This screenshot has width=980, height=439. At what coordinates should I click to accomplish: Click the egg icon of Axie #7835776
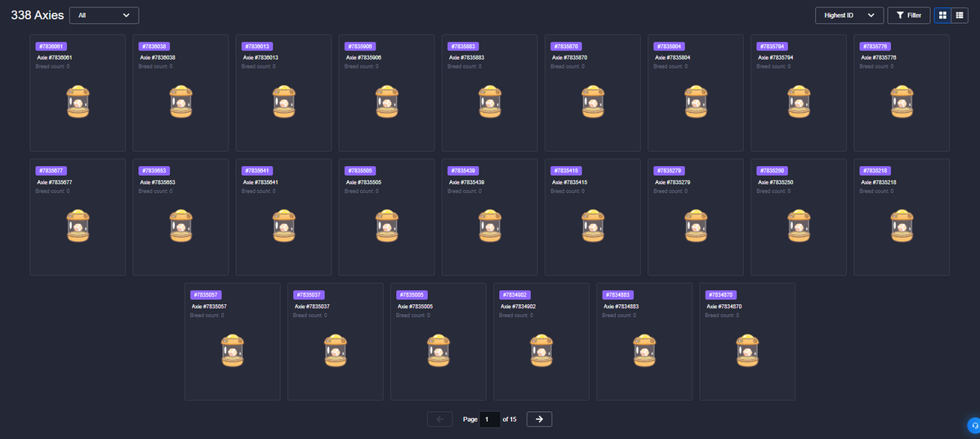click(901, 102)
